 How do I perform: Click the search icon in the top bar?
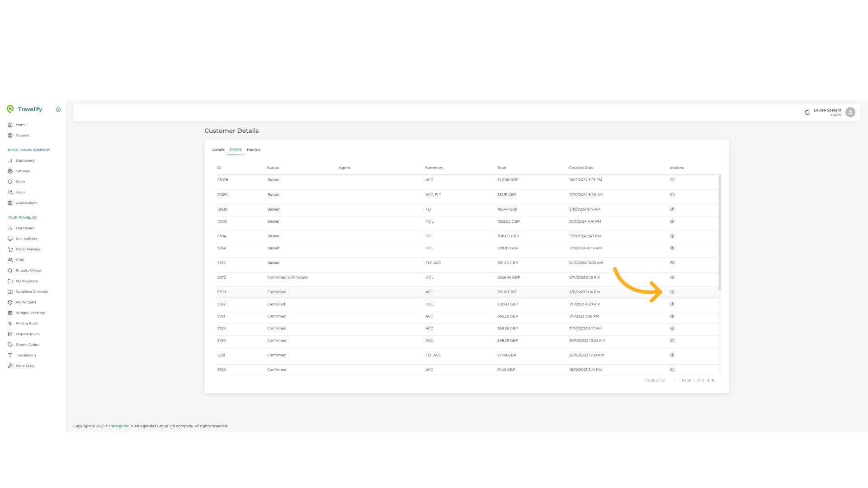point(807,113)
